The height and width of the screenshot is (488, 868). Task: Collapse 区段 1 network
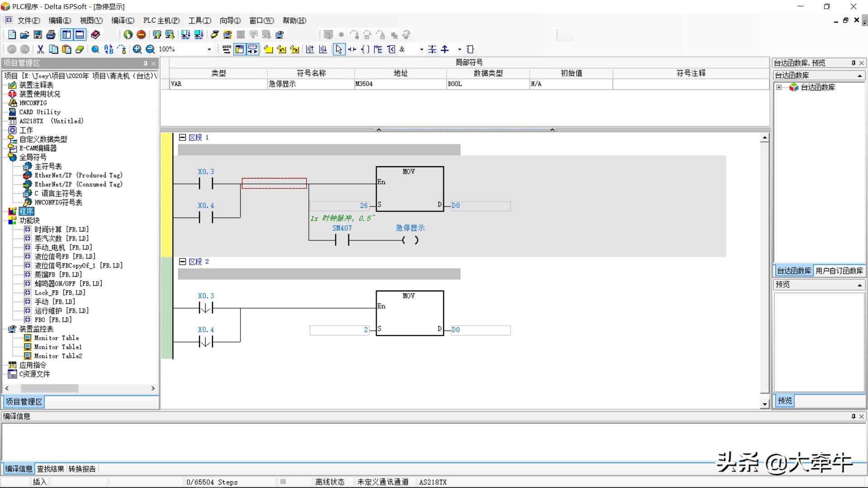183,137
